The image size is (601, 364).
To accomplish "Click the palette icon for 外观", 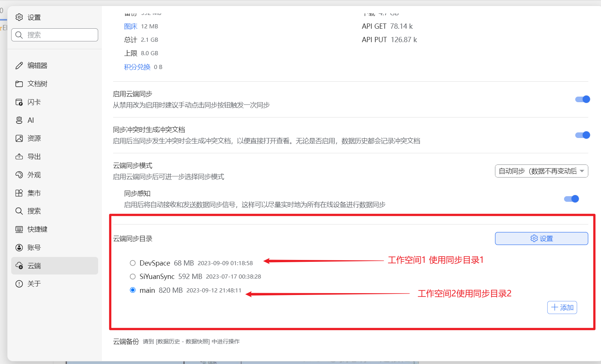I will point(19,175).
